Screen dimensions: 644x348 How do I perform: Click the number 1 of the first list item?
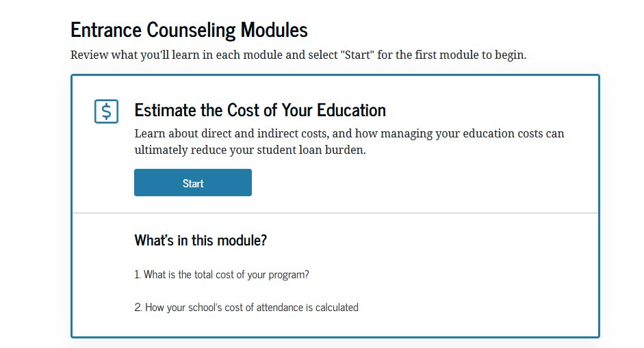tap(137, 275)
